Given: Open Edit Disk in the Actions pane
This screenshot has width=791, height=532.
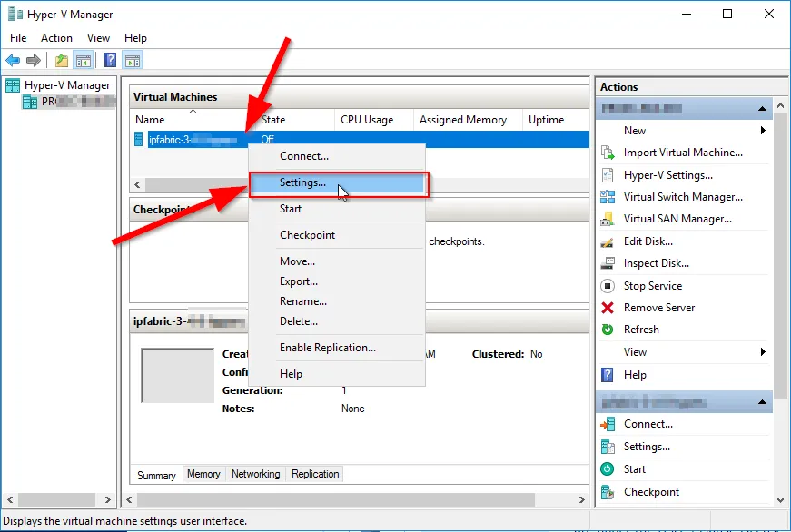Looking at the screenshot, I should pyautogui.click(x=648, y=241).
